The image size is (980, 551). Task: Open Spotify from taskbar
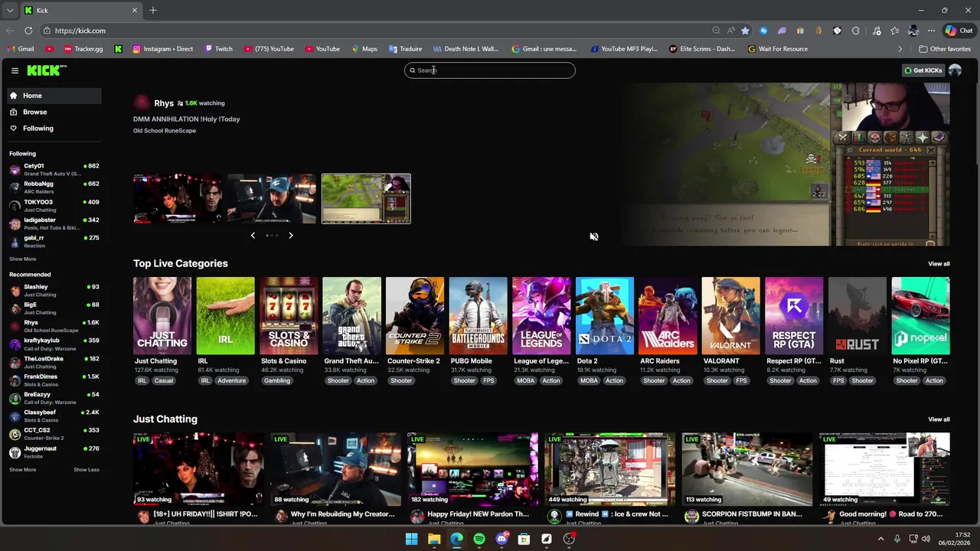click(479, 539)
